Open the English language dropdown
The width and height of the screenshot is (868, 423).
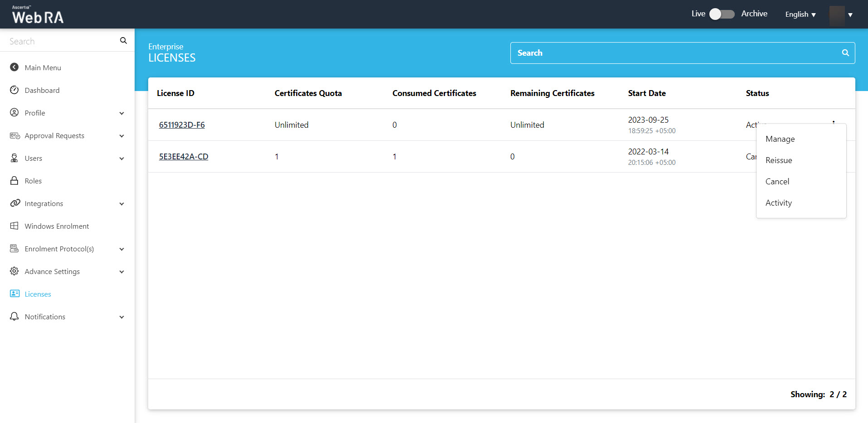(800, 14)
